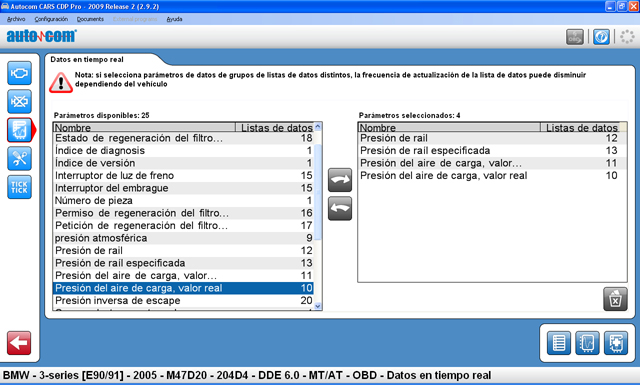Click the red warning triangle icon
This screenshot has height=385, width=640.
pos(61,82)
